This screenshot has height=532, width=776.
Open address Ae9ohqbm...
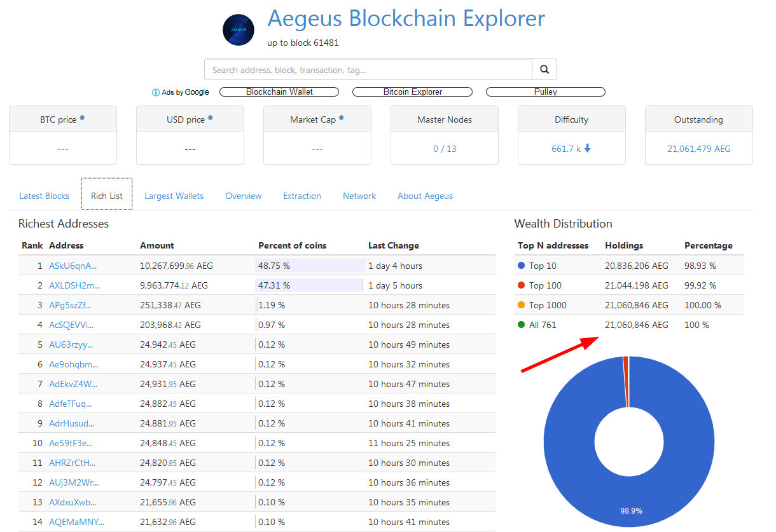point(74,364)
